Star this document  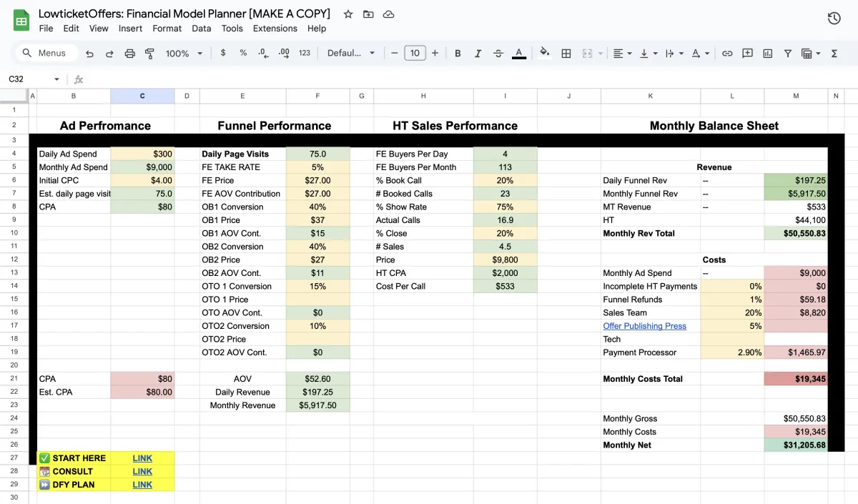(348, 14)
